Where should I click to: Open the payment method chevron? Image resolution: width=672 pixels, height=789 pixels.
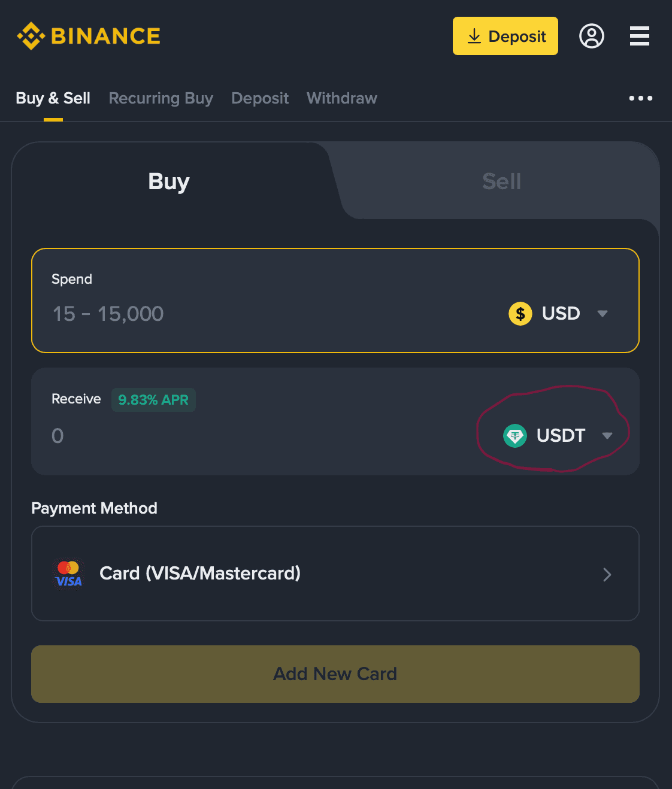pyautogui.click(x=607, y=575)
